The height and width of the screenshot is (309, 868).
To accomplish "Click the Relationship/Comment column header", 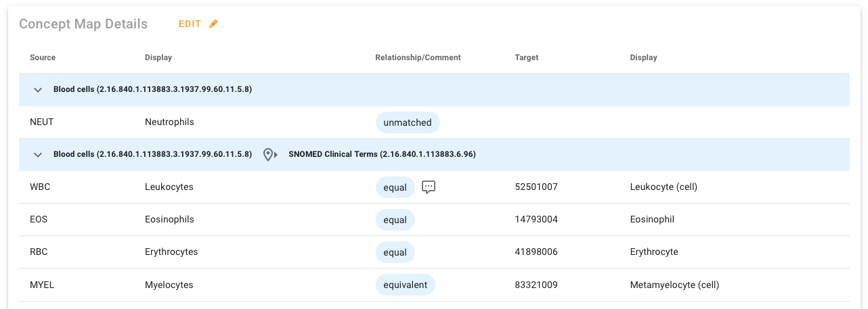I will (418, 57).
